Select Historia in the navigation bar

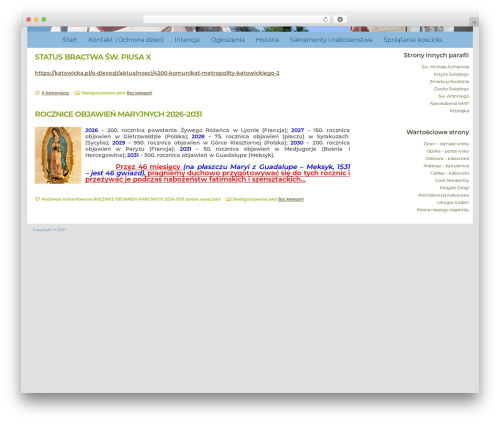[x=267, y=40]
